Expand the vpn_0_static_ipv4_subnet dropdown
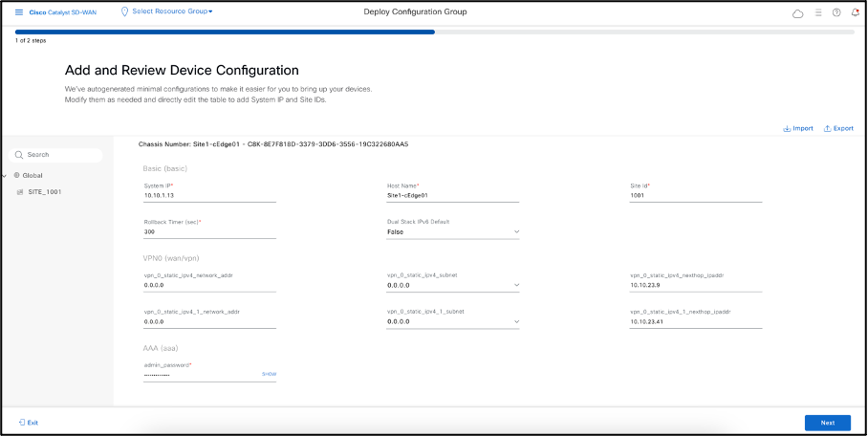The height and width of the screenshot is (436, 868). pos(517,285)
